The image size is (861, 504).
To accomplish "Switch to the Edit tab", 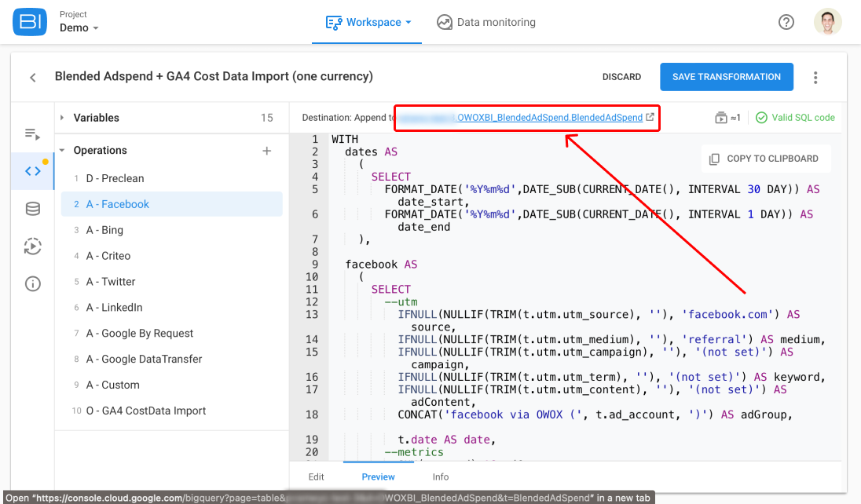I will 317,477.
